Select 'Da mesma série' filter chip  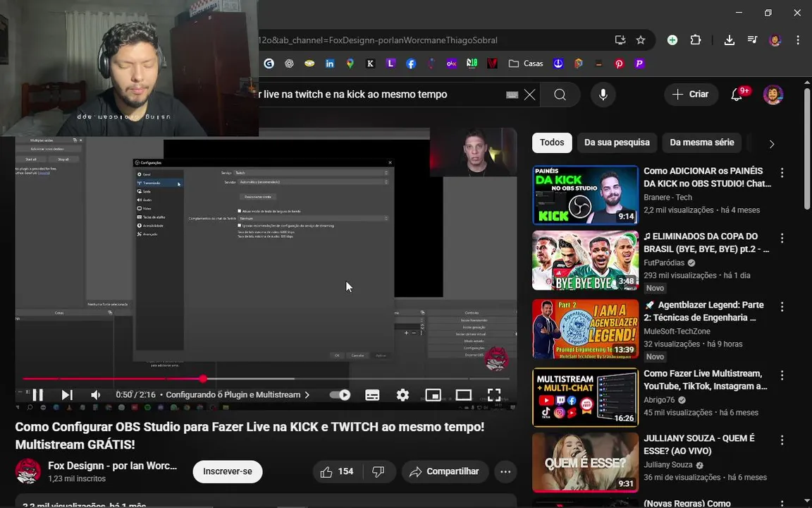702,143
